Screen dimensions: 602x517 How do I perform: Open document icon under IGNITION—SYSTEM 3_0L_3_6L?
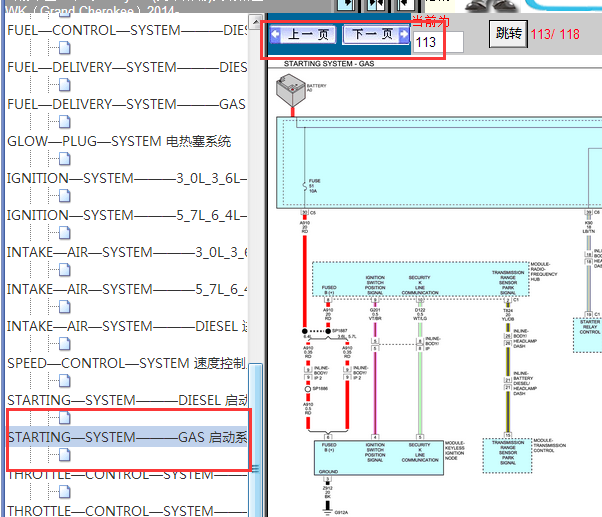click(64, 196)
